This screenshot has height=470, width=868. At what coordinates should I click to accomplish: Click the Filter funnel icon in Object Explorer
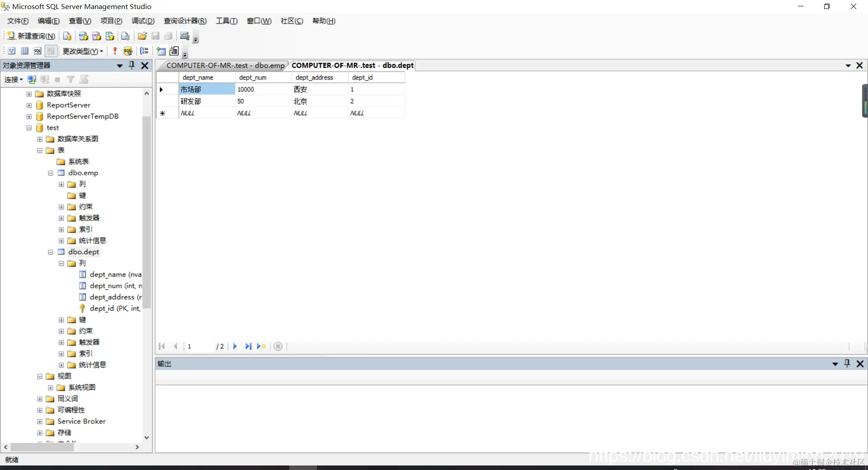[71, 80]
